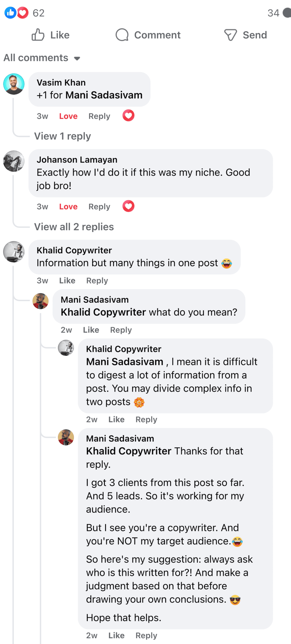The height and width of the screenshot is (644, 291).
Task: Expand "View 1 reply" under Vasim Khan
Action: tap(62, 136)
